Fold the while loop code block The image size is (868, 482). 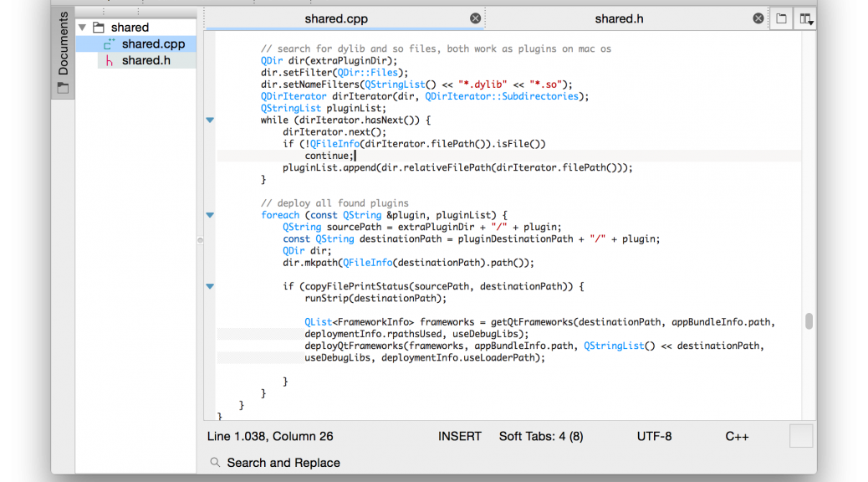210,120
